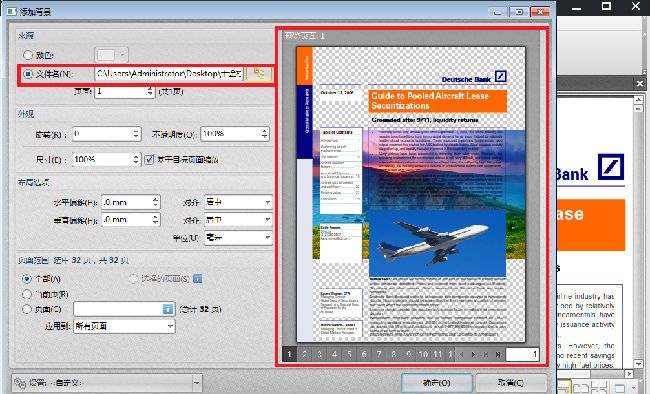
Task: Close the main window side panel with X
Action: [640, 84]
